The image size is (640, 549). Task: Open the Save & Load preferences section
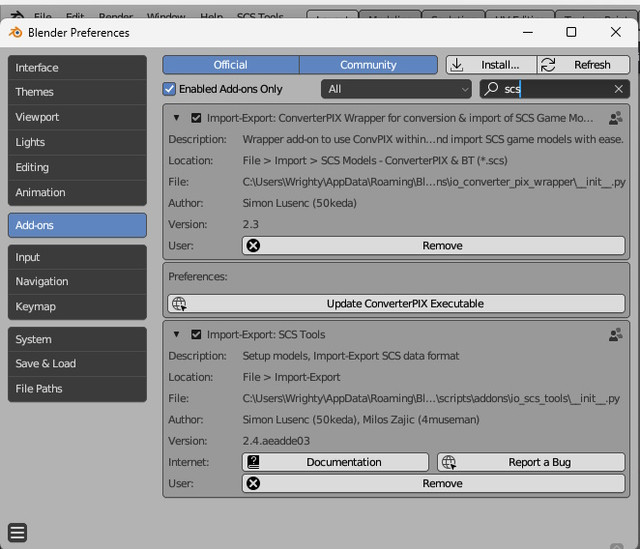[x=77, y=363]
